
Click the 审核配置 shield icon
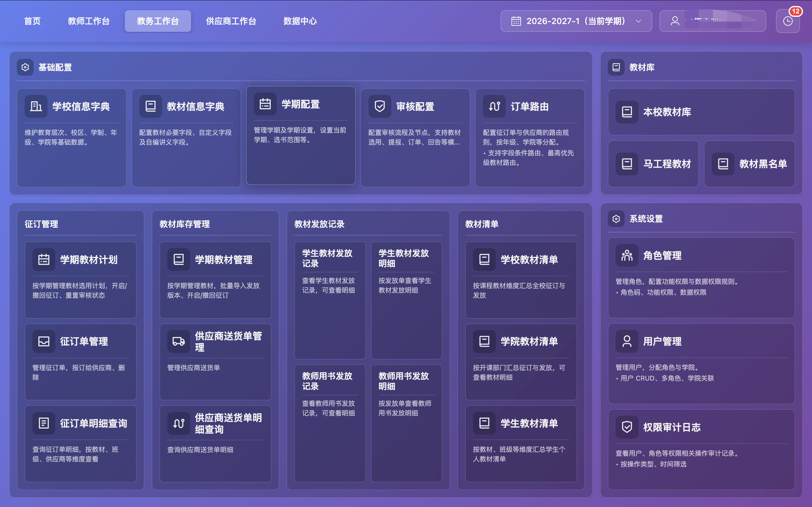pos(380,106)
